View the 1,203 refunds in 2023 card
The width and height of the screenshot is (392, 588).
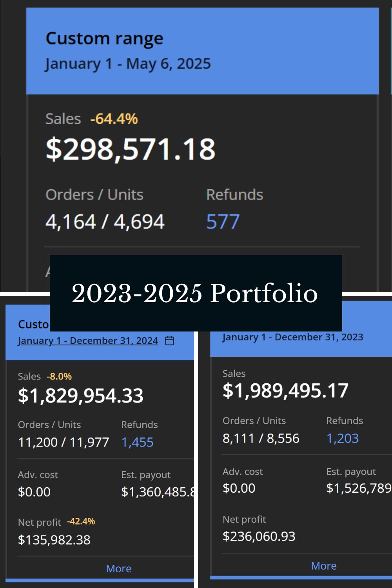point(342,438)
